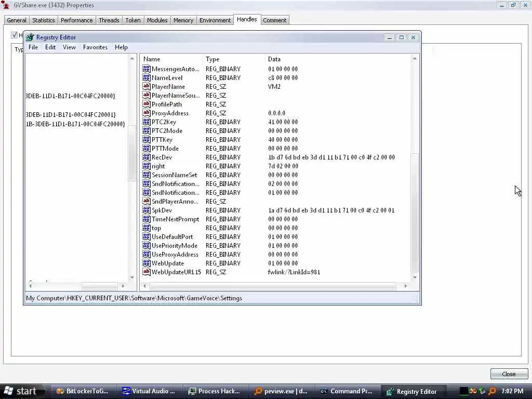Select the WebUpdateURL15 string icon
This screenshot has width=532, height=399.
146,272
